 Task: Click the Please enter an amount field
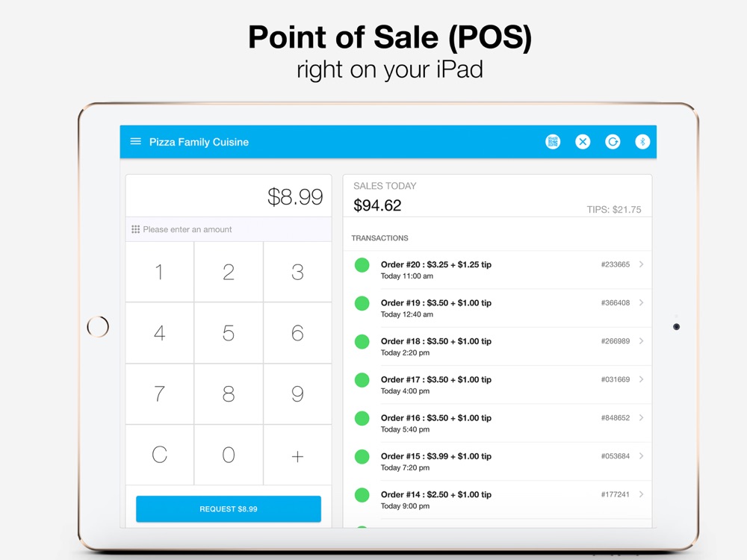pos(229,229)
